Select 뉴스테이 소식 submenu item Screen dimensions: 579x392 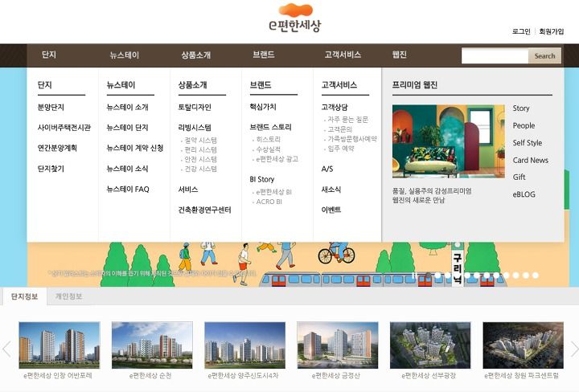(x=127, y=169)
